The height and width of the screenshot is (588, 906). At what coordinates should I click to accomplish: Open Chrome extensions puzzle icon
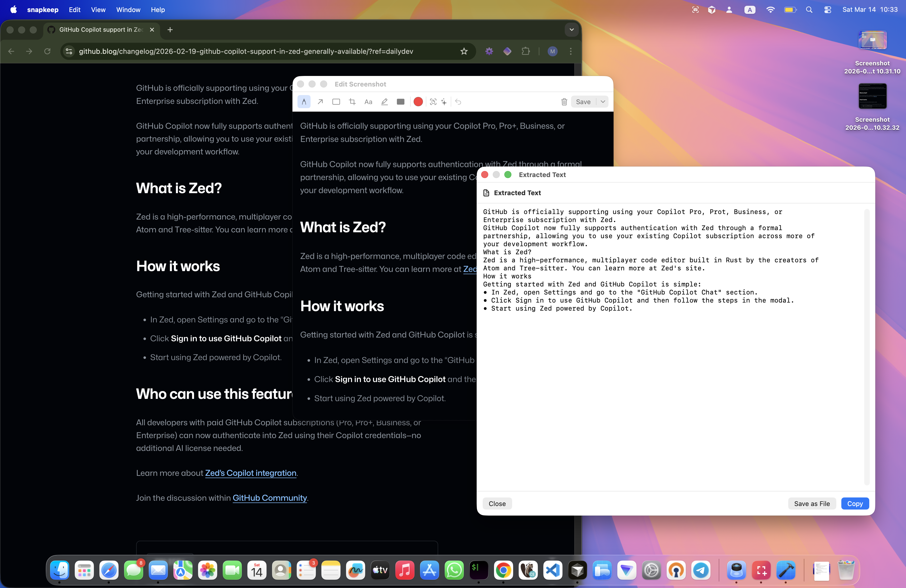pos(526,51)
